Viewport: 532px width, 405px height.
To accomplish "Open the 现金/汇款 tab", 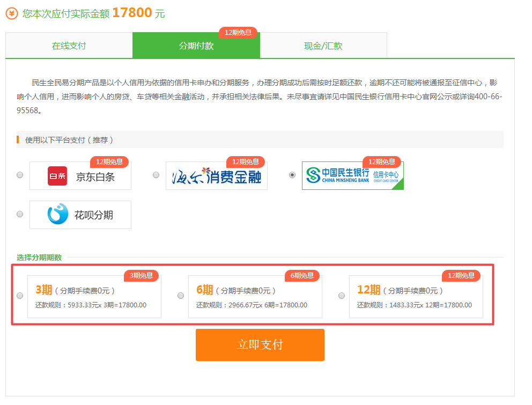I will pos(323,46).
